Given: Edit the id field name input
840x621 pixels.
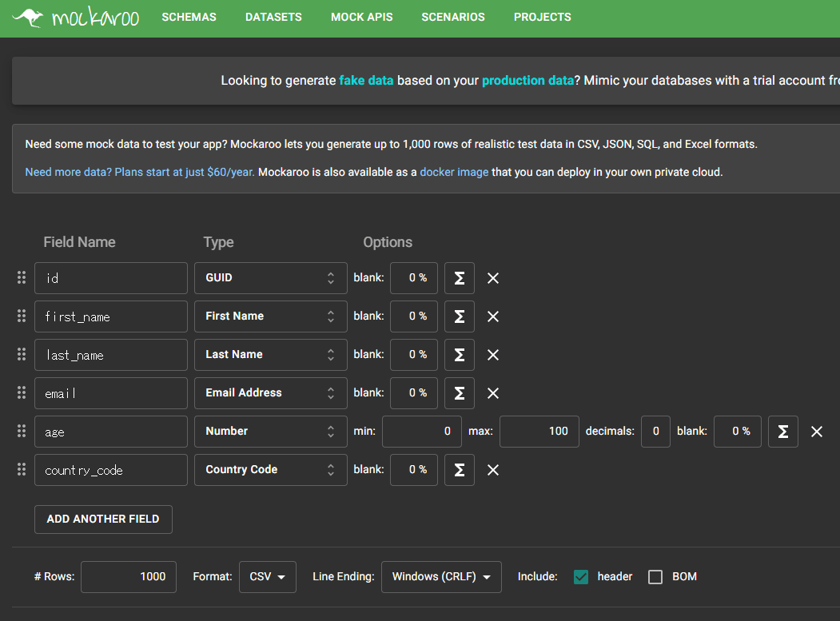Looking at the screenshot, I should [x=111, y=278].
